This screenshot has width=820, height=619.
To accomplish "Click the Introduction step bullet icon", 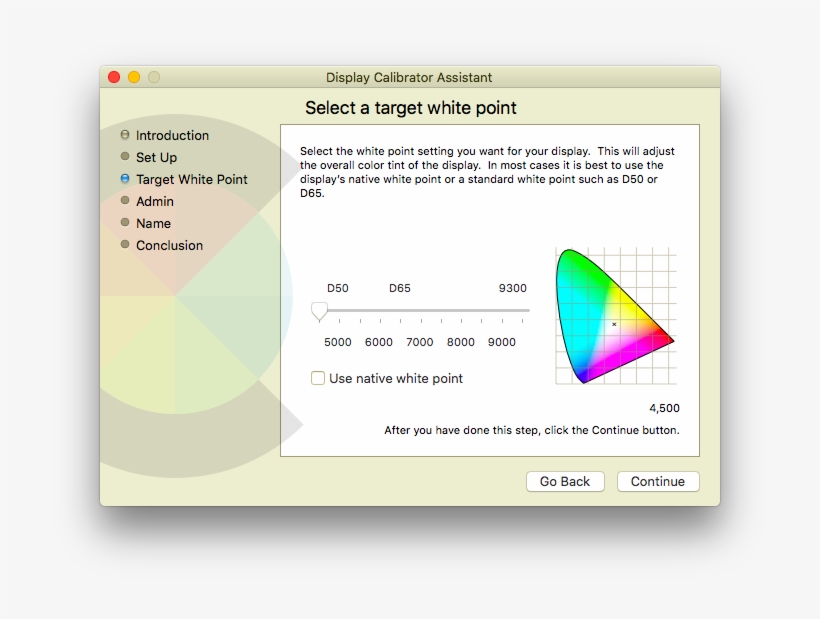I will coord(125,135).
